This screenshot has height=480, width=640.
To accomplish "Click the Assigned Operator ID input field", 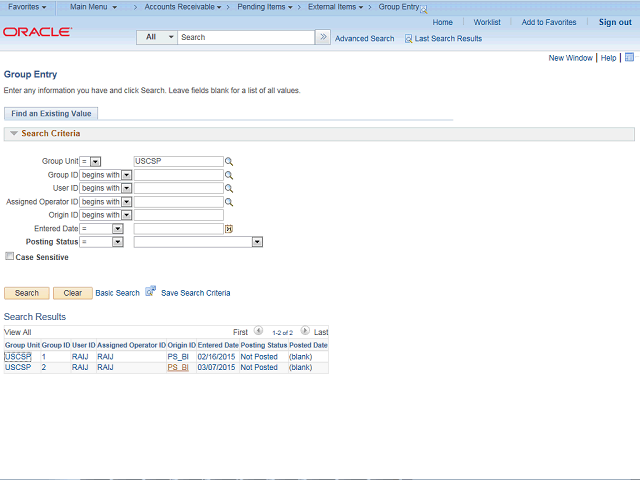I will tap(179, 202).
